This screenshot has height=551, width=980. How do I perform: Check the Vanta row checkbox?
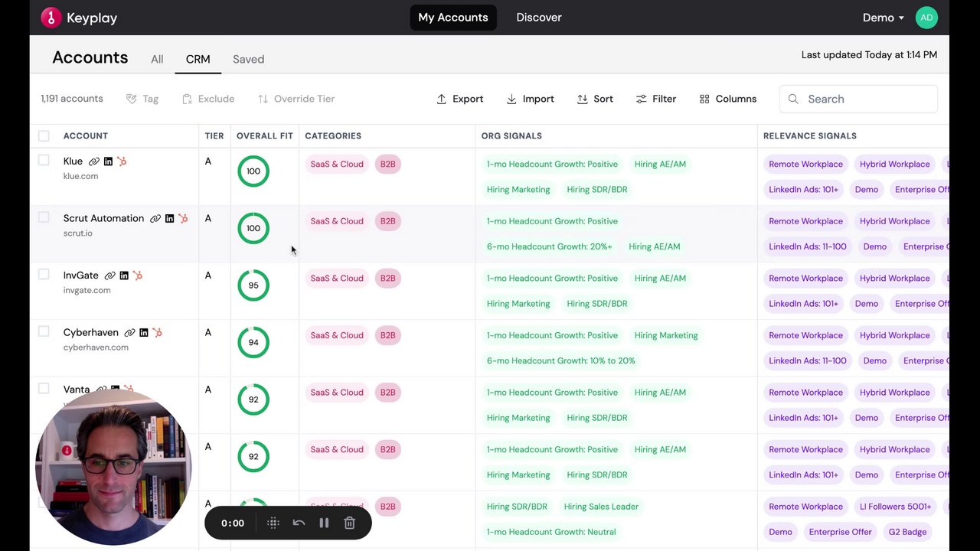(x=44, y=389)
